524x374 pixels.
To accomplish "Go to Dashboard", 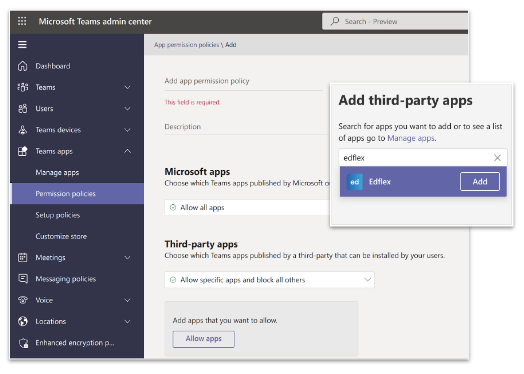I will point(53,66).
